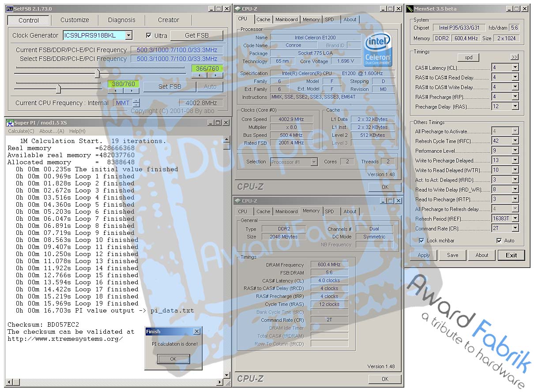The width and height of the screenshot is (534, 392).
Task: Click the spd button in MemSet
Action: 468,57
